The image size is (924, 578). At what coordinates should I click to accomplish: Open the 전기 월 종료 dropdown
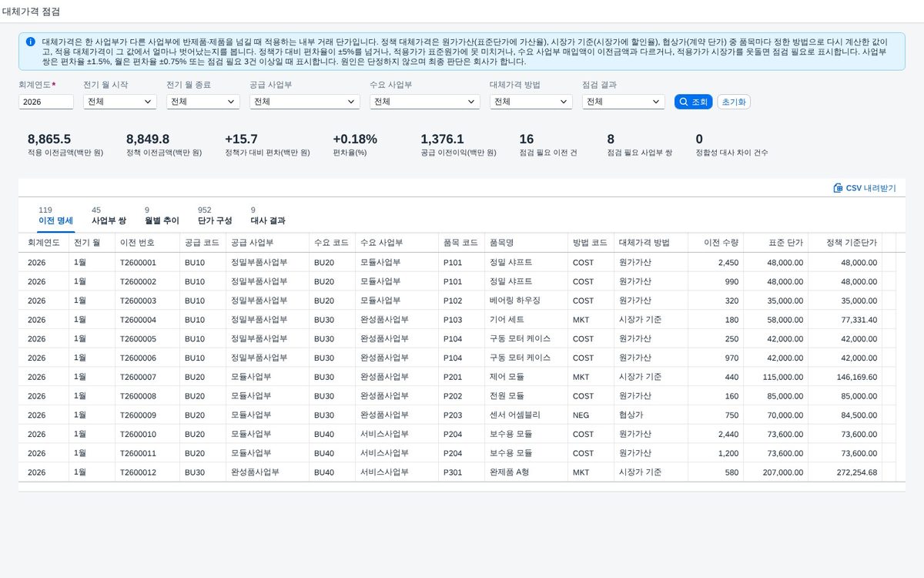[x=203, y=102]
